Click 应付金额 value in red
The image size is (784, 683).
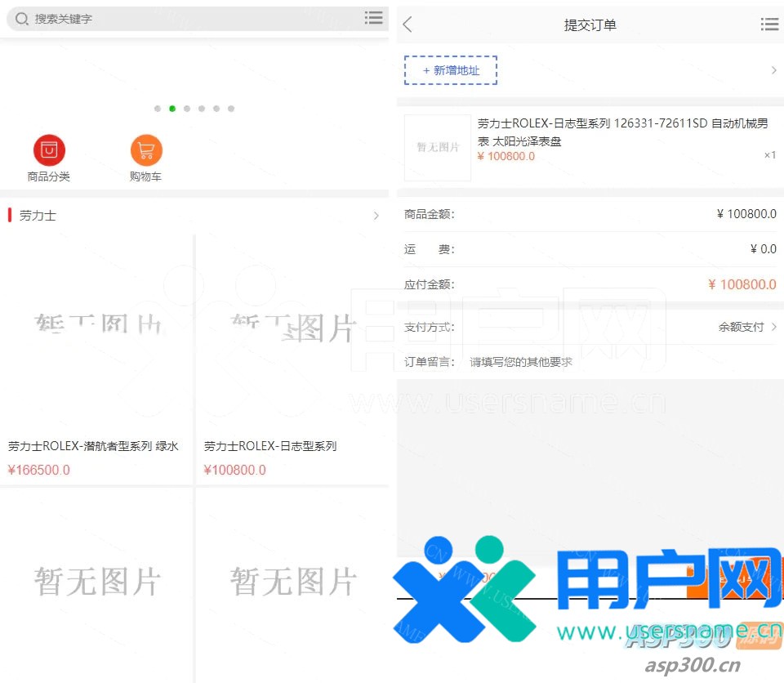click(x=742, y=284)
